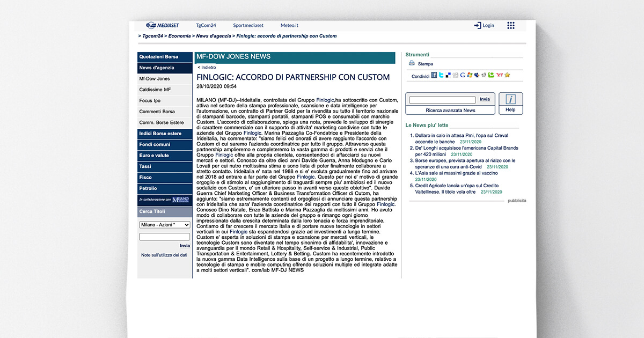The width and height of the screenshot is (644, 338).
Task: Share via the Yahoo icon
Action: click(499, 75)
